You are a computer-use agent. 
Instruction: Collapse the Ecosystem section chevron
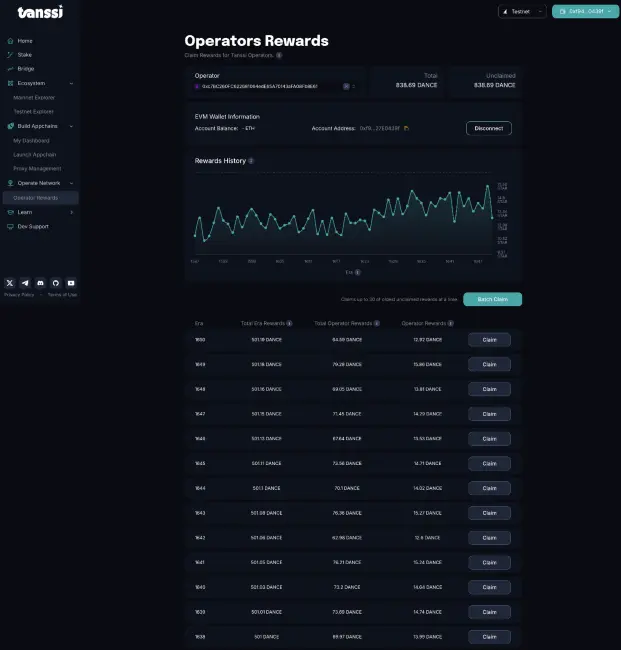[x=71, y=83]
